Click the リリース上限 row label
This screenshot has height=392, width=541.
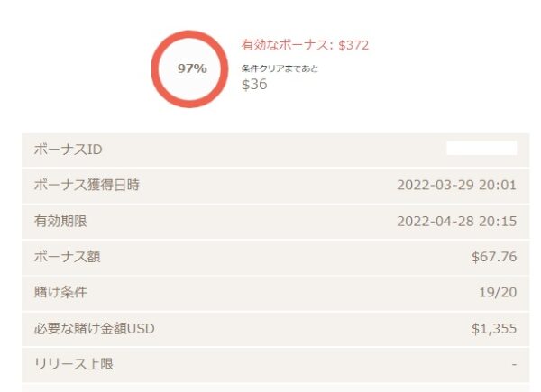coord(74,364)
